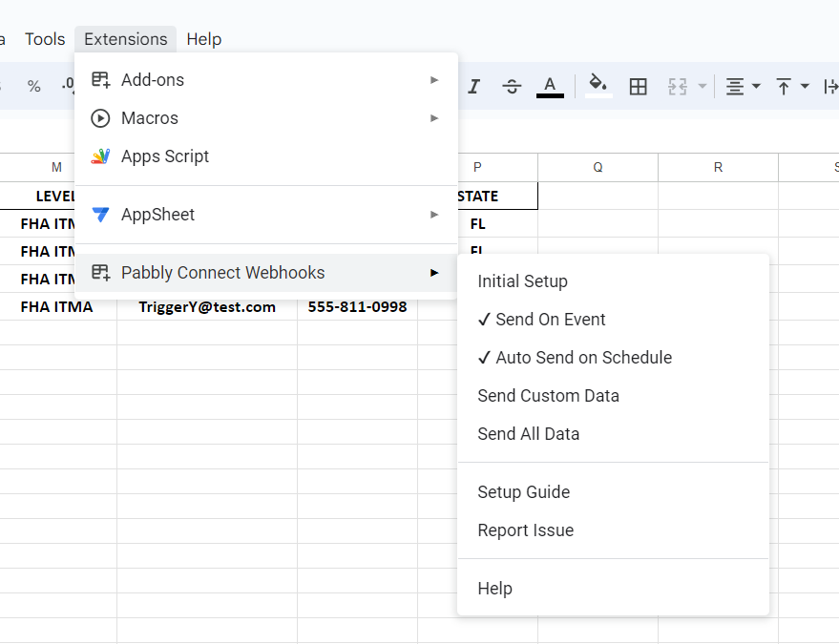Select column R header

[x=718, y=167]
